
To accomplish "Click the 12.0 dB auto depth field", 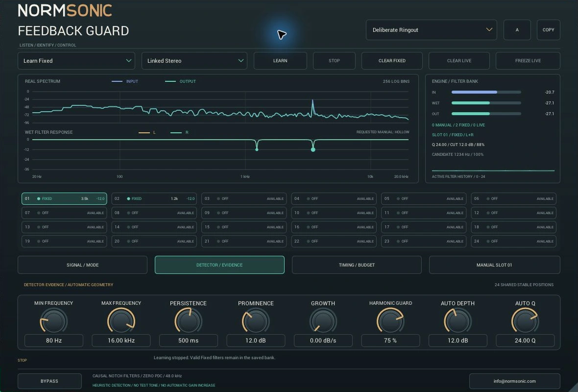I will pos(458,341).
